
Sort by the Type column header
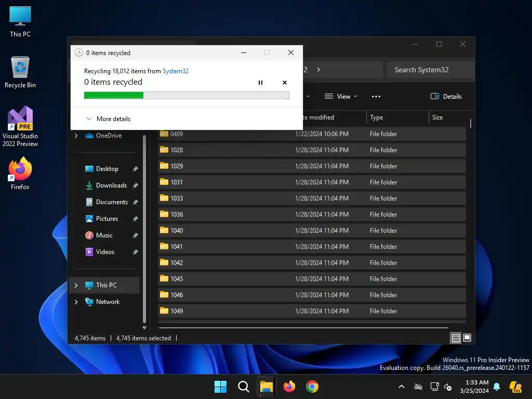point(397,117)
